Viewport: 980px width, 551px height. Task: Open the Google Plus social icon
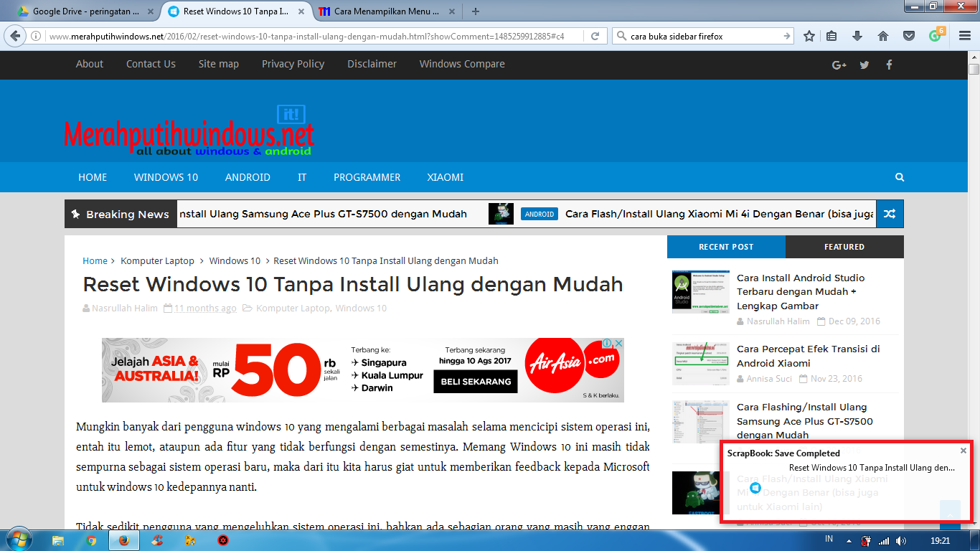[x=839, y=65]
